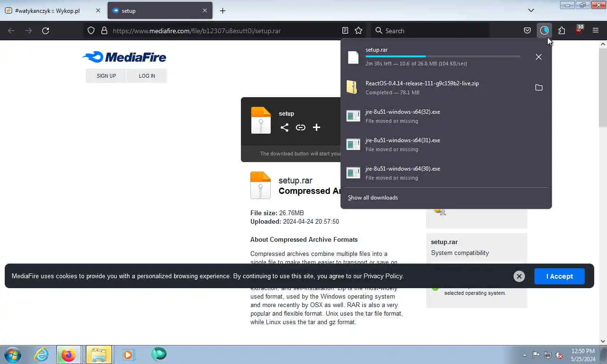607x364 pixels.
Task: Cancel the setup.rar download
Action: (x=538, y=57)
